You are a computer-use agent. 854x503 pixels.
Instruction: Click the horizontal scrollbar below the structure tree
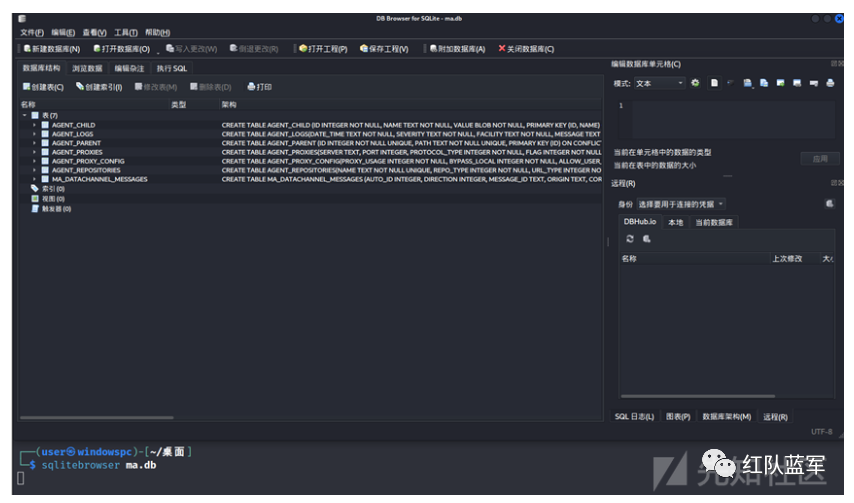point(97,418)
